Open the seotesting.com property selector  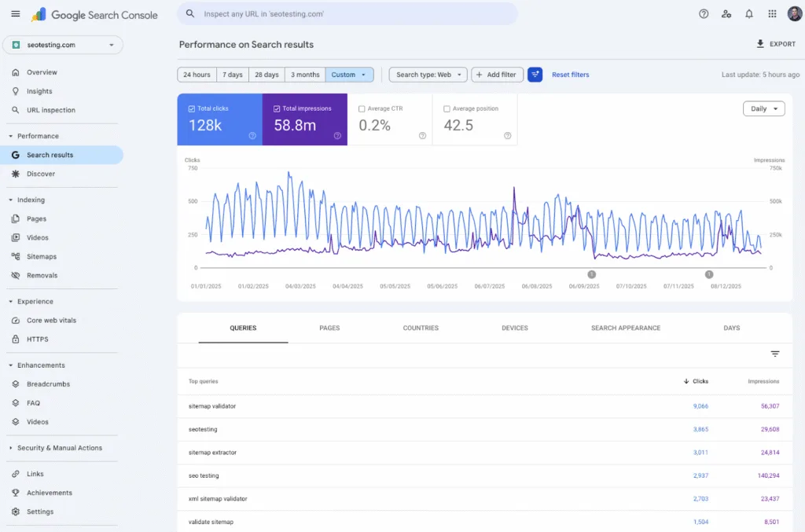point(63,45)
